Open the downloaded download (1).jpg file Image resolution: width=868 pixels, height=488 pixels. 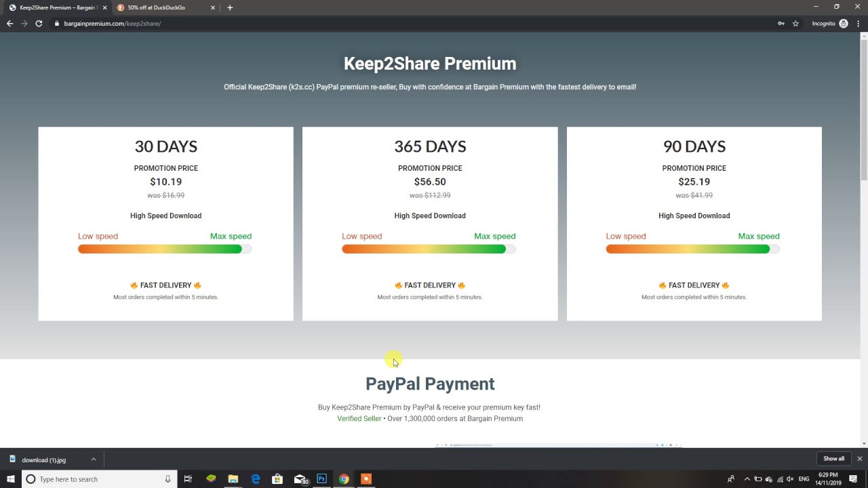click(44, 460)
